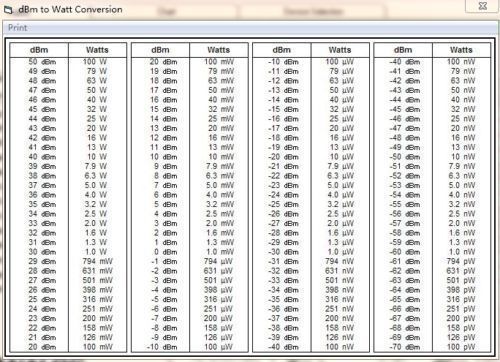Click the second table's Watts column header
Viewport: 500px width, 362px height.
pos(219,50)
